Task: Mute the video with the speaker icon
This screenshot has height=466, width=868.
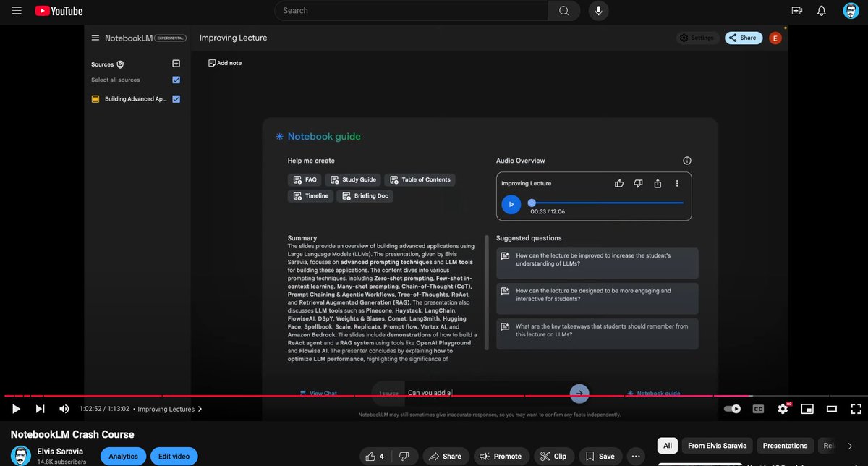Action: pyautogui.click(x=64, y=409)
